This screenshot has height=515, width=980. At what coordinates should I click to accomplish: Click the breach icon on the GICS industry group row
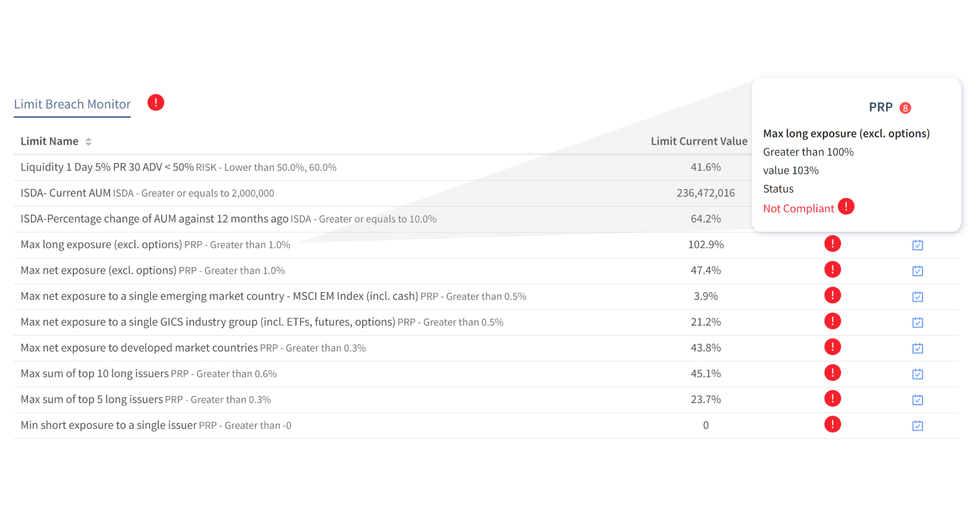coord(832,321)
